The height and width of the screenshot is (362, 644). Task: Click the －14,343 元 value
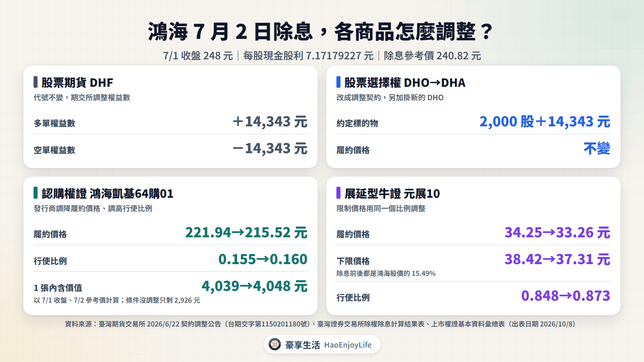(270, 148)
